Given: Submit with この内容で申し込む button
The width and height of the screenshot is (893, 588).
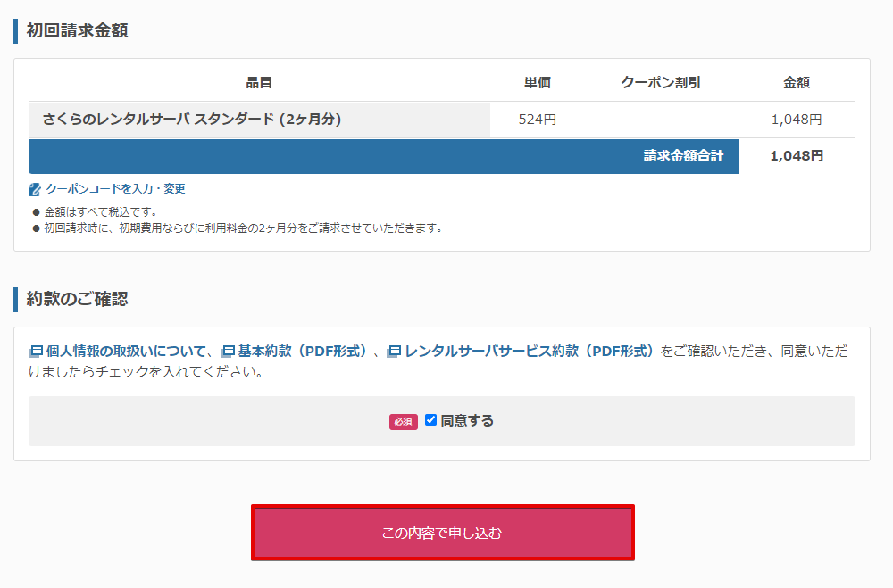Looking at the screenshot, I should (443, 533).
